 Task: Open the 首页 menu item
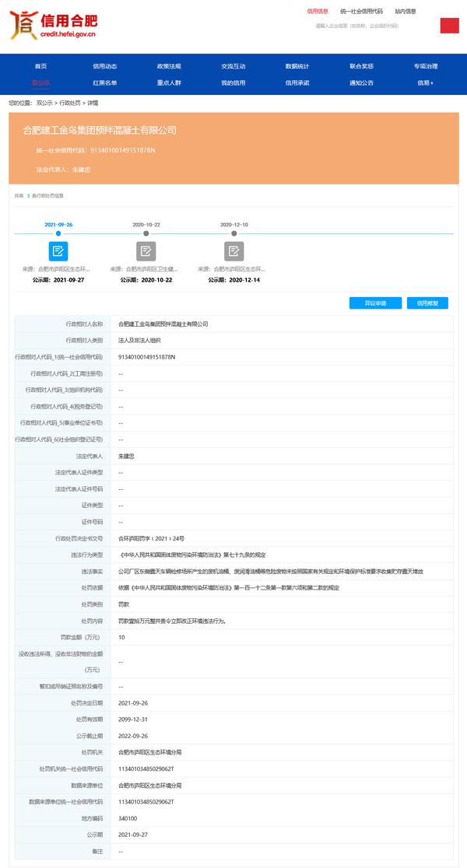(x=40, y=66)
